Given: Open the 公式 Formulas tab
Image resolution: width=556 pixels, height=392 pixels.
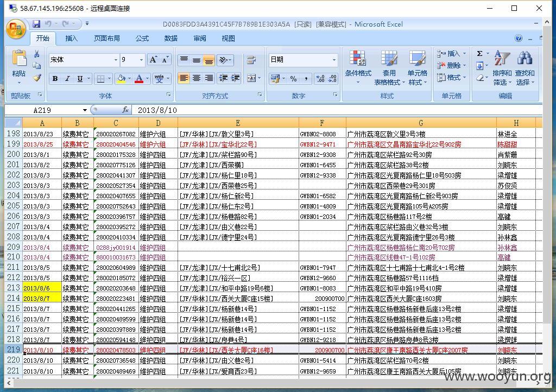Looking at the screenshot, I should (142, 39).
